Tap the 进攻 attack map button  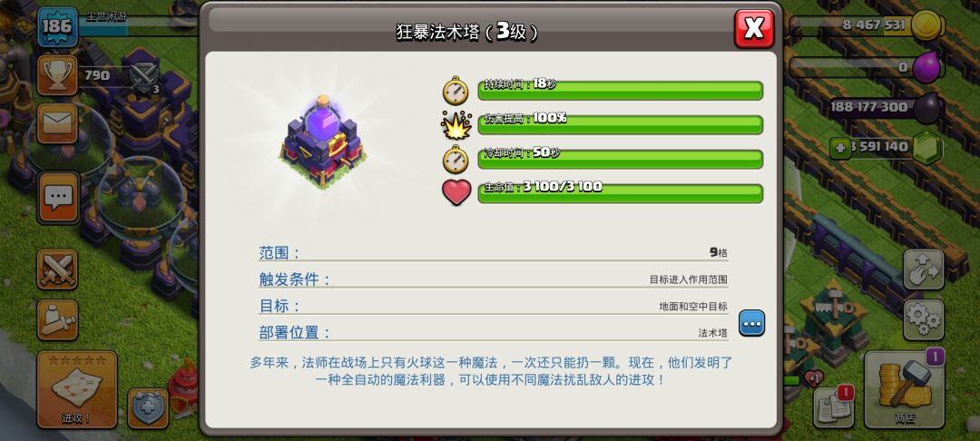pos(77,389)
